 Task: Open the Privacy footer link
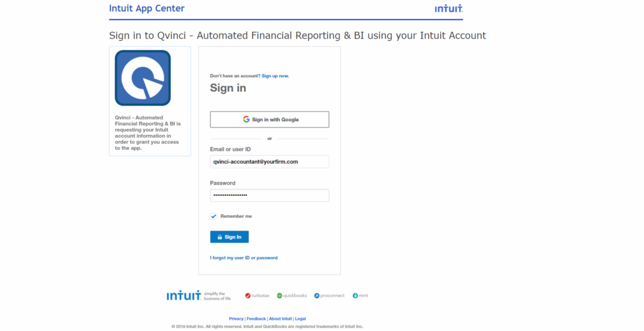click(236, 319)
